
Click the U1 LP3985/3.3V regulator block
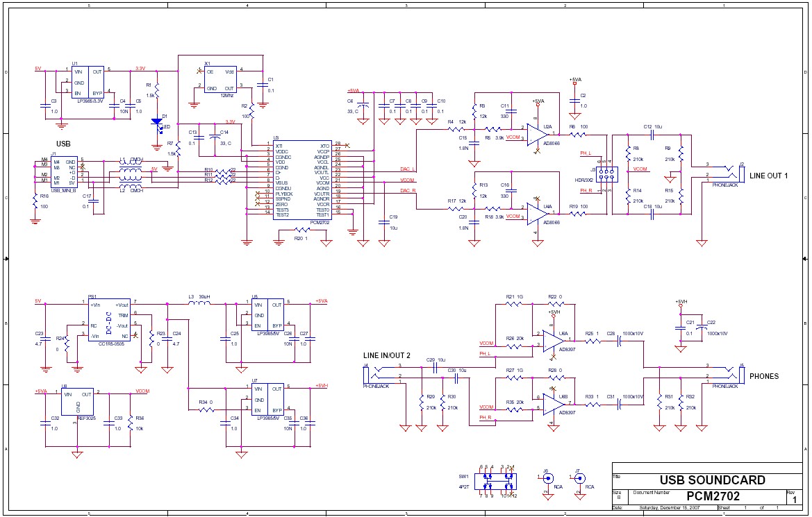(88, 83)
